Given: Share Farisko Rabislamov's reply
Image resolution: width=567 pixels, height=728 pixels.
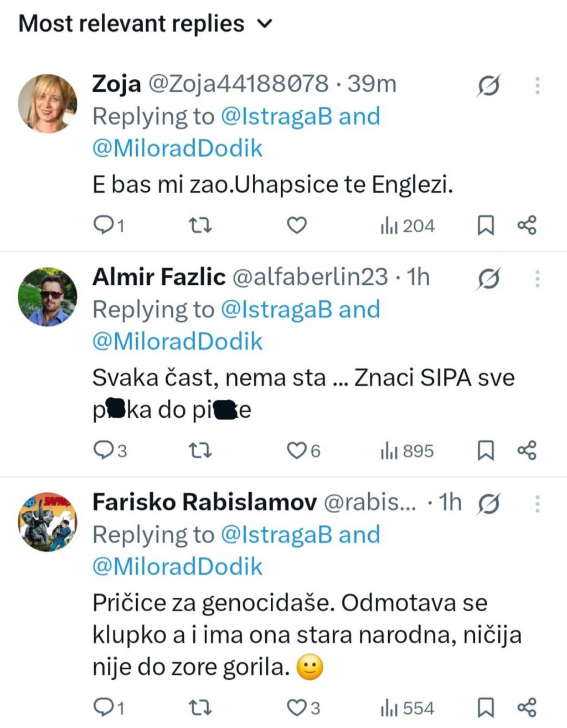Looking at the screenshot, I should 527,708.
